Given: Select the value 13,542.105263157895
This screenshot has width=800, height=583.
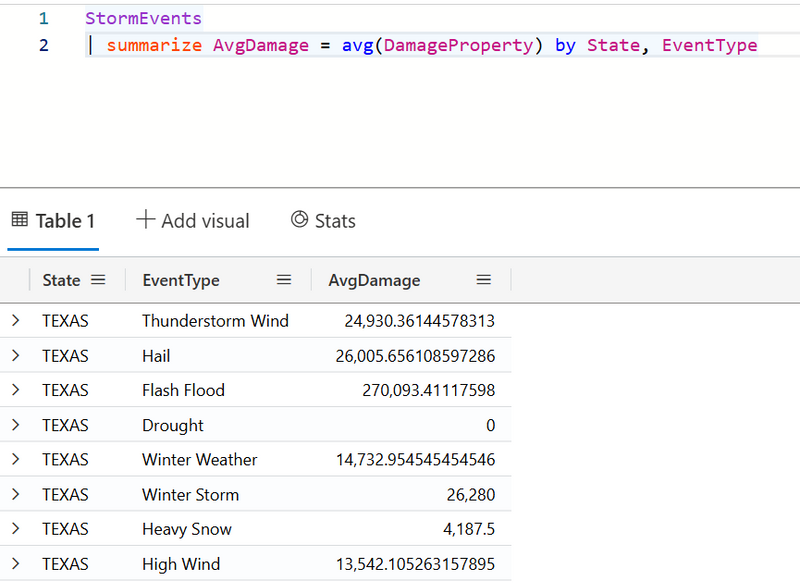Looking at the screenshot, I should pyautogui.click(x=415, y=564).
